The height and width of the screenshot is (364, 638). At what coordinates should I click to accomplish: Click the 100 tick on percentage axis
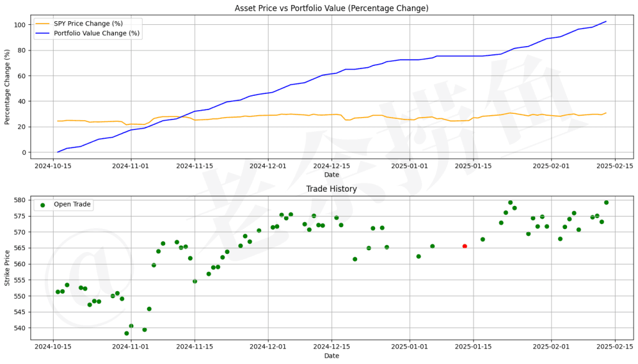pyautogui.click(x=20, y=25)
